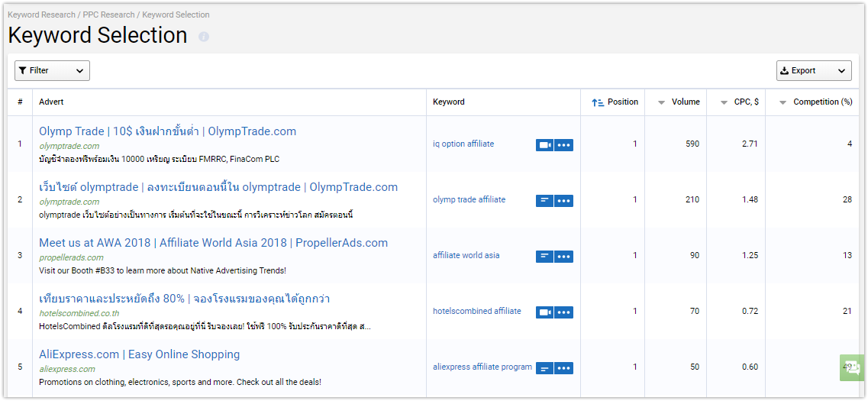Click text ad icon for aliexpress affiliate program

pyautogui.click(x=545, y=368)
